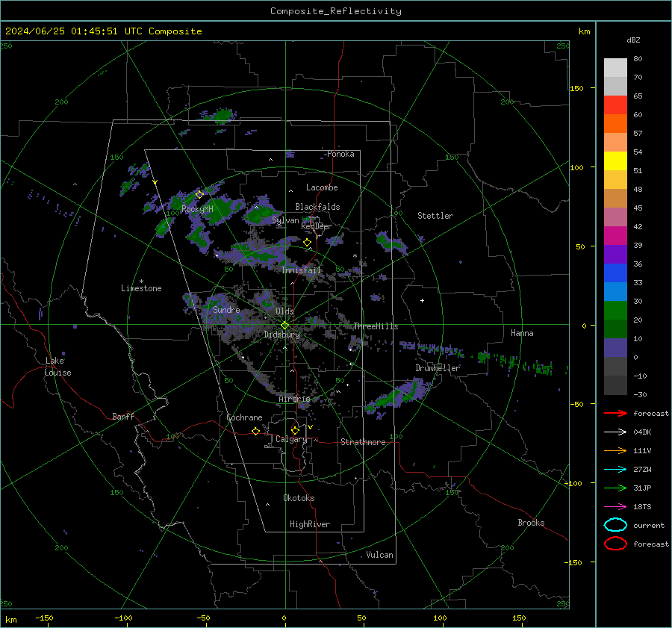Select the 'Sylvan' label
Viewport: 672px width, 628px height.
(285, 220)
